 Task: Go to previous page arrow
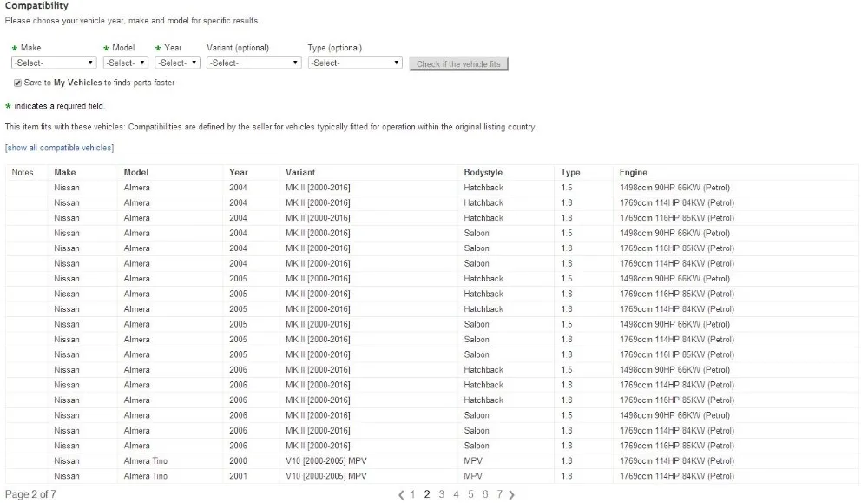pos(401,494)
